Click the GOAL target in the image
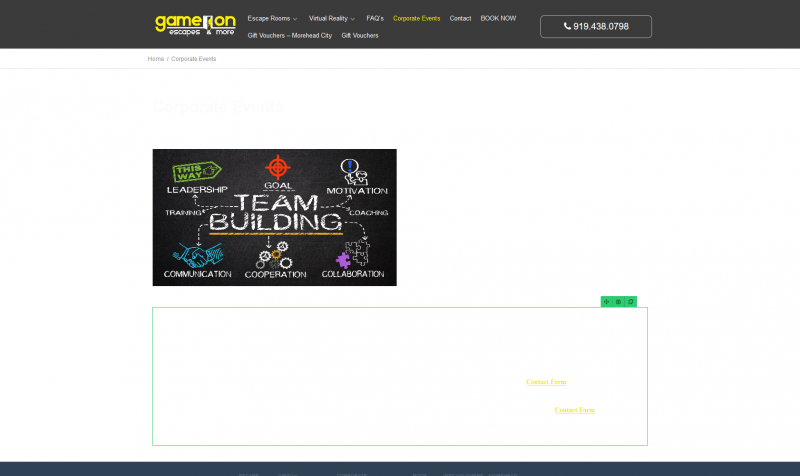The image size is (800, 476). tap(278, 169)
